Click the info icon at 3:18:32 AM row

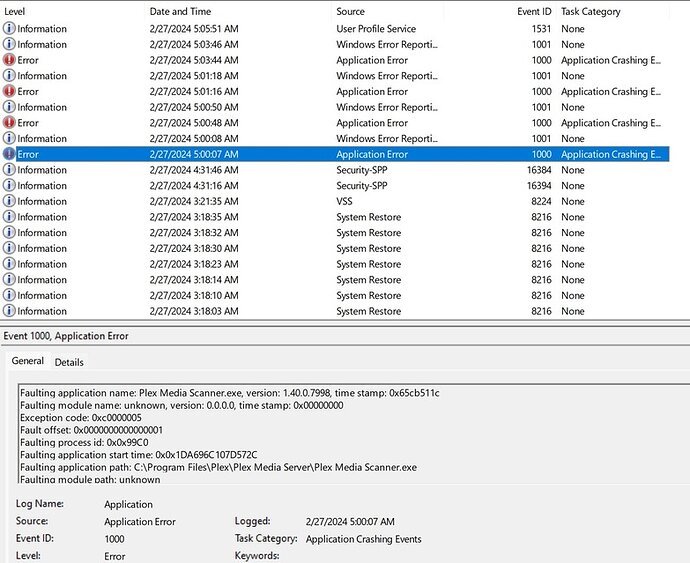coord(9,232)
